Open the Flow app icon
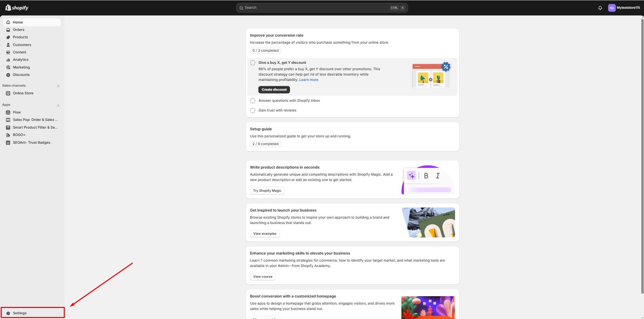 8,112
